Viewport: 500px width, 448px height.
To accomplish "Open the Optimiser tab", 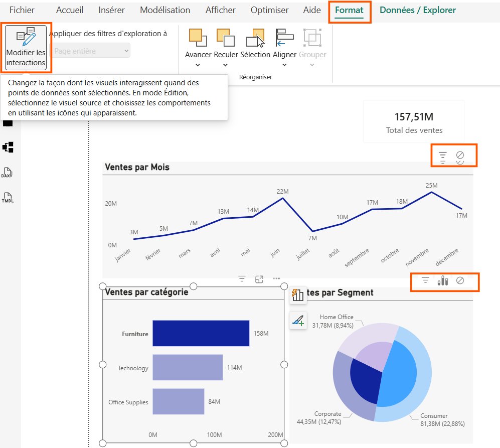I will 269,10.
